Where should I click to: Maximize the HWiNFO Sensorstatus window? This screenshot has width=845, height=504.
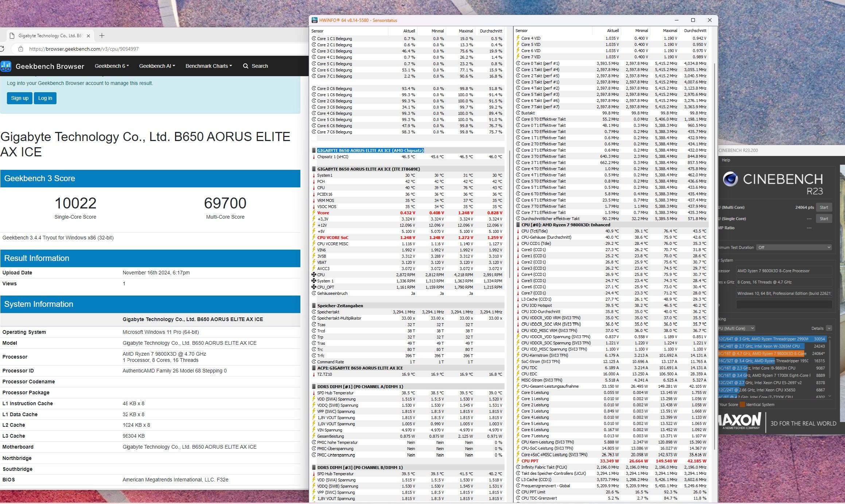tap(693, 20)
